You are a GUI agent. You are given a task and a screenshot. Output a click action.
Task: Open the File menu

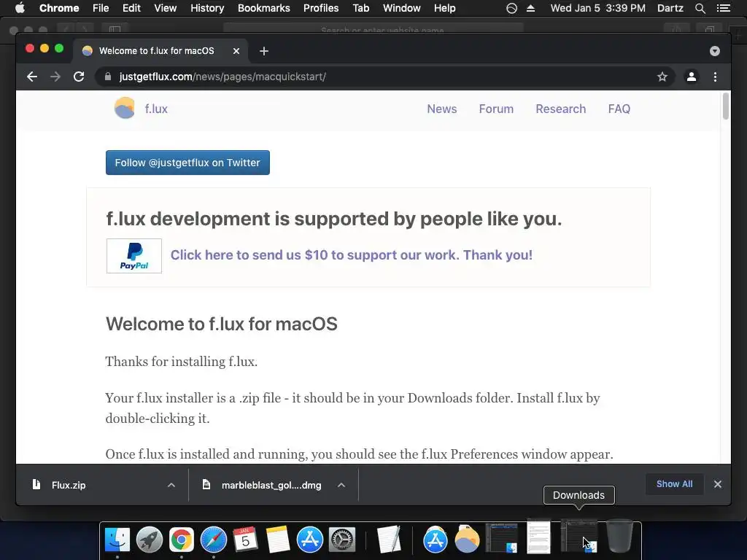click(101, 8)
